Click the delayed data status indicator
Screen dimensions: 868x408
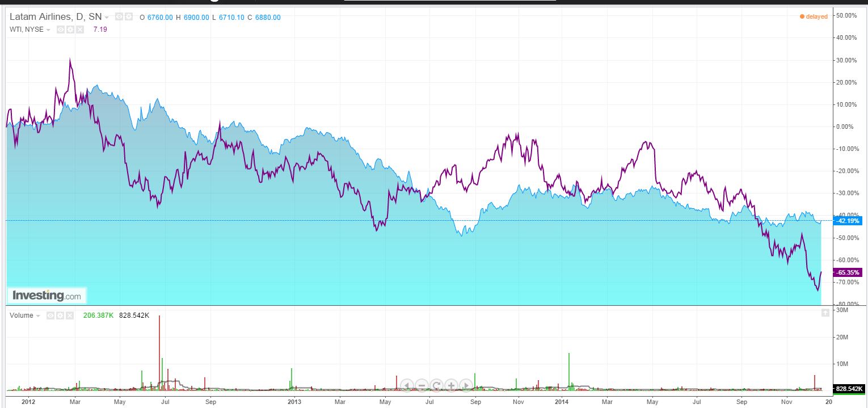(x=814, y=16)
